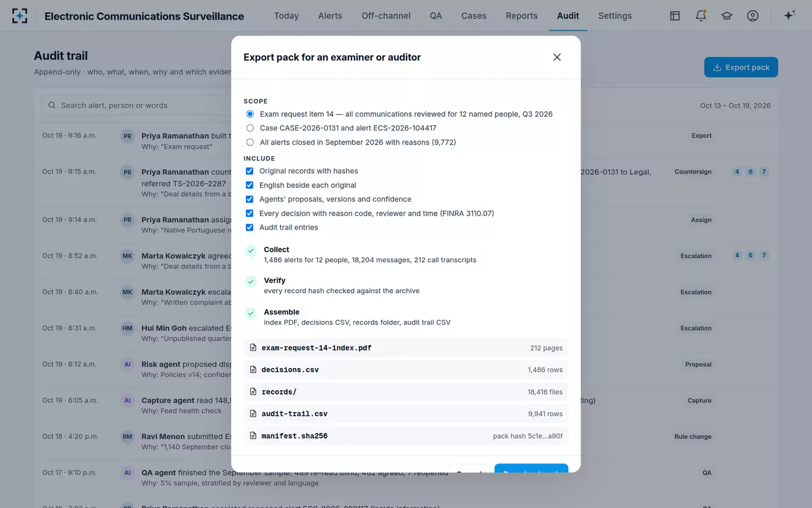812x508 pixels.
Task: Switch to Off-channel tab
Action: click(386, 16)
